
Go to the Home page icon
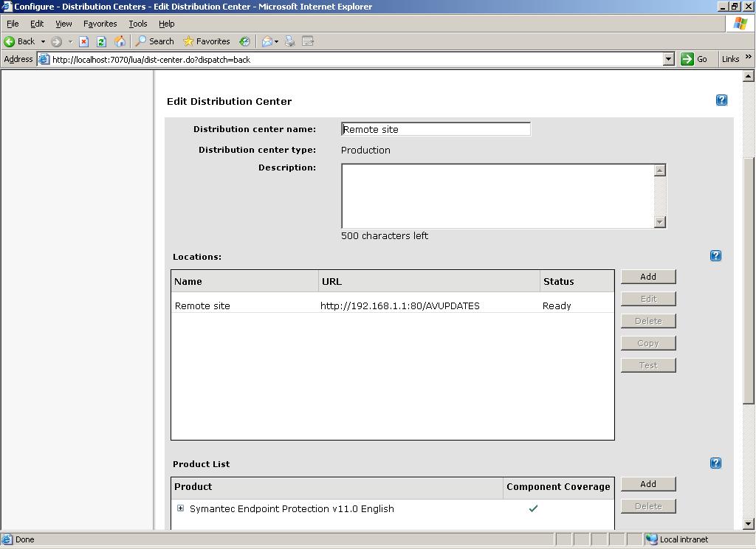click(120, 41)
